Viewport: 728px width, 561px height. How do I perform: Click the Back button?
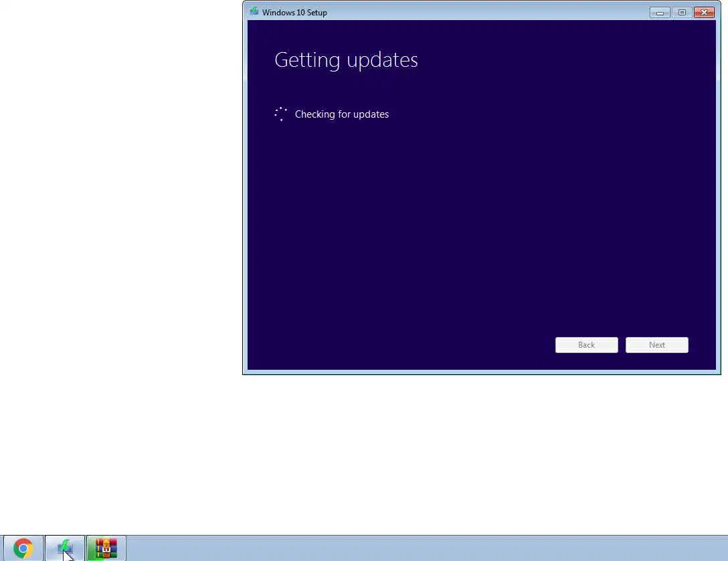point(586,345)
